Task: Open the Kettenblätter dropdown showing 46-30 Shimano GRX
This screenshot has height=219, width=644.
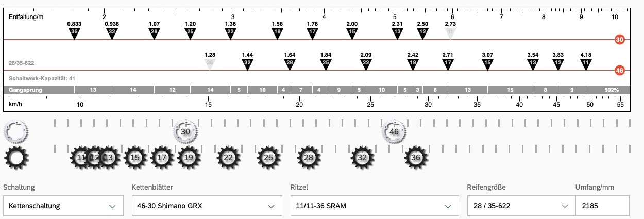Action: click(x=207, y=206)
